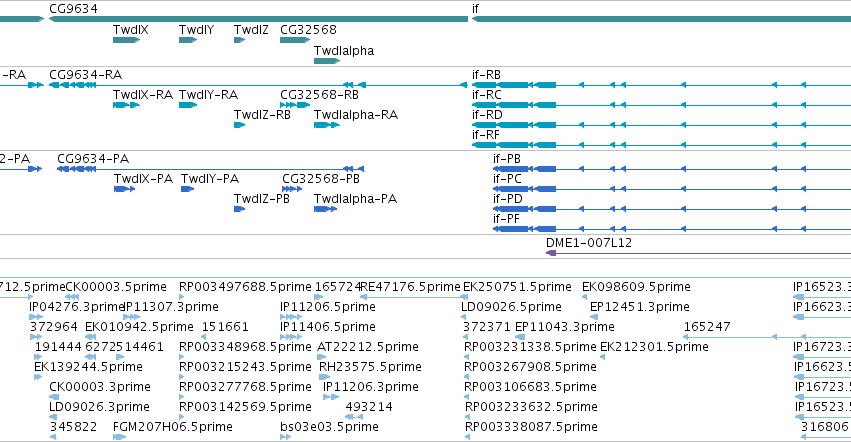This screenshot has height=442, width=851.
Task: Click the LD09026.3prime EST
Action: 52,418
